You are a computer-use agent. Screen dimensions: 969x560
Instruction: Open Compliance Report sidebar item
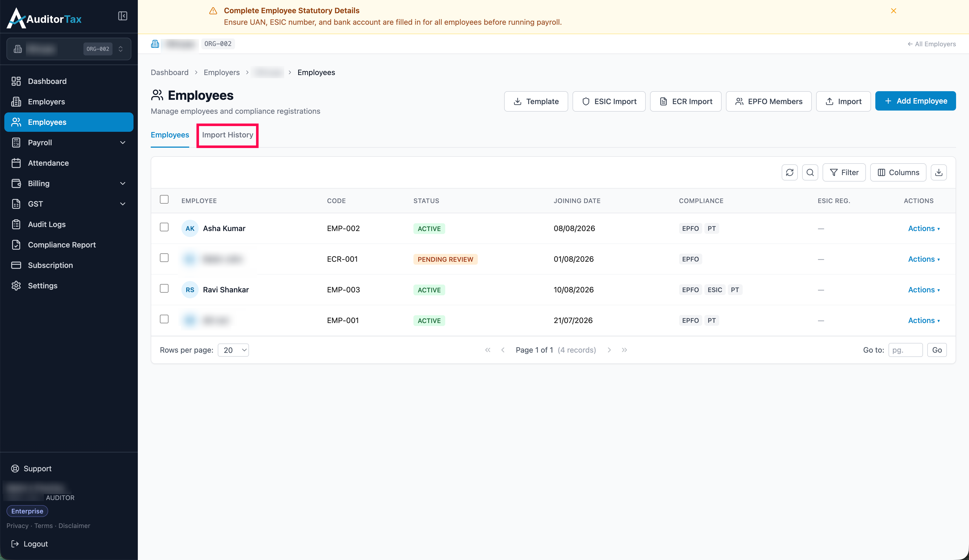[x=69, y=244]
